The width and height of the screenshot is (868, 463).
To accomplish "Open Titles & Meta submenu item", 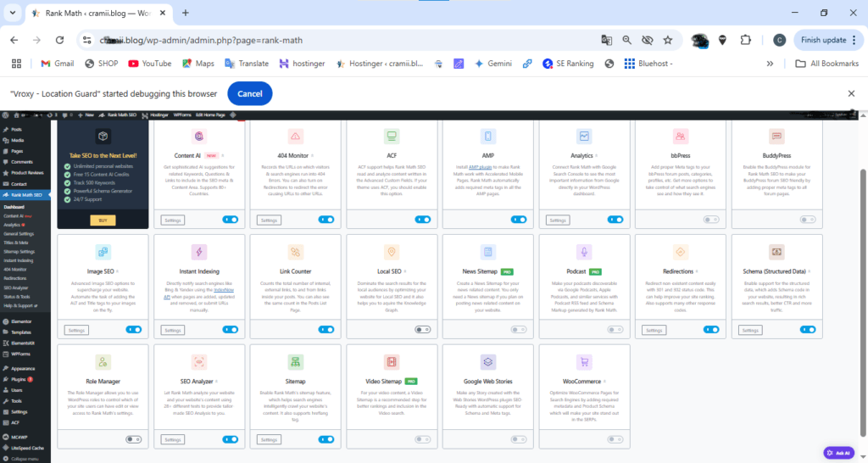I will click(x=16, y=243).
